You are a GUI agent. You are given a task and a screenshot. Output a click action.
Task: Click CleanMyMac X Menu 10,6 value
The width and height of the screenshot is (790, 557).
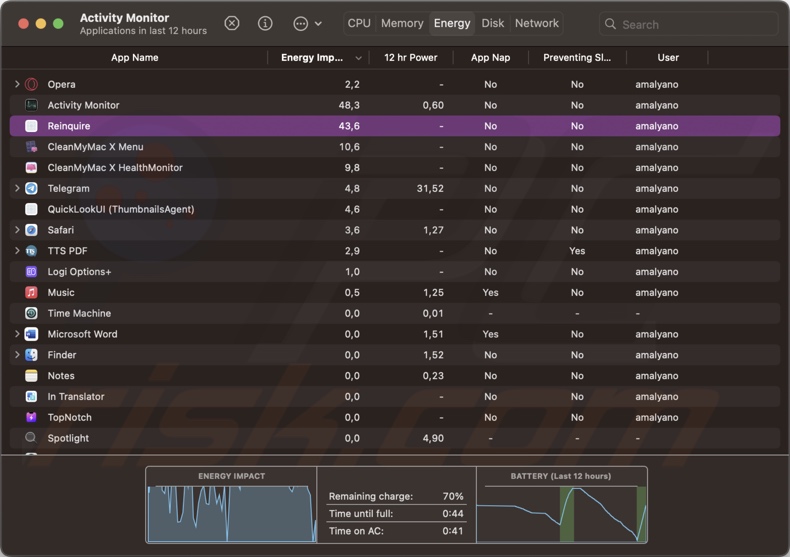coord(349,147)
